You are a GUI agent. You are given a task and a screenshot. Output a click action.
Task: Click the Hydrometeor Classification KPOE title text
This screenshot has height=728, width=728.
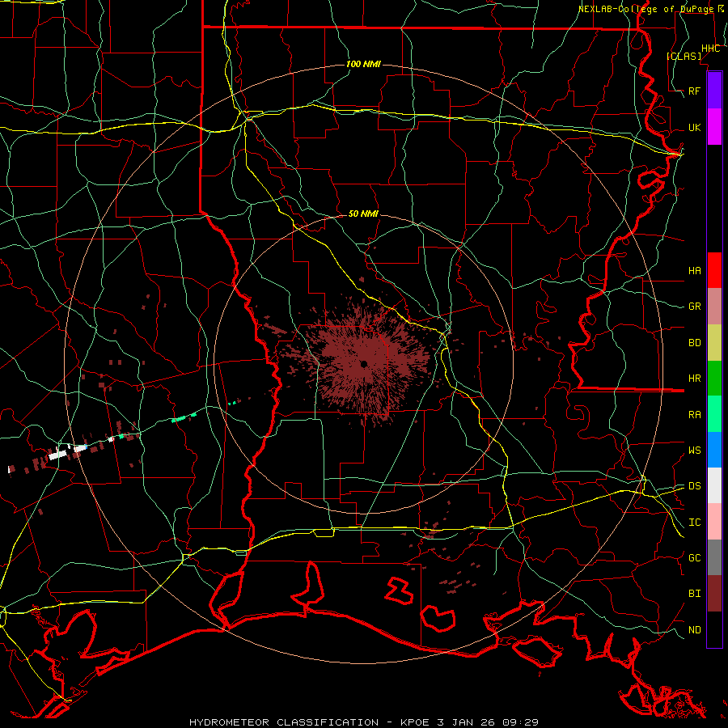pos(364,722)
